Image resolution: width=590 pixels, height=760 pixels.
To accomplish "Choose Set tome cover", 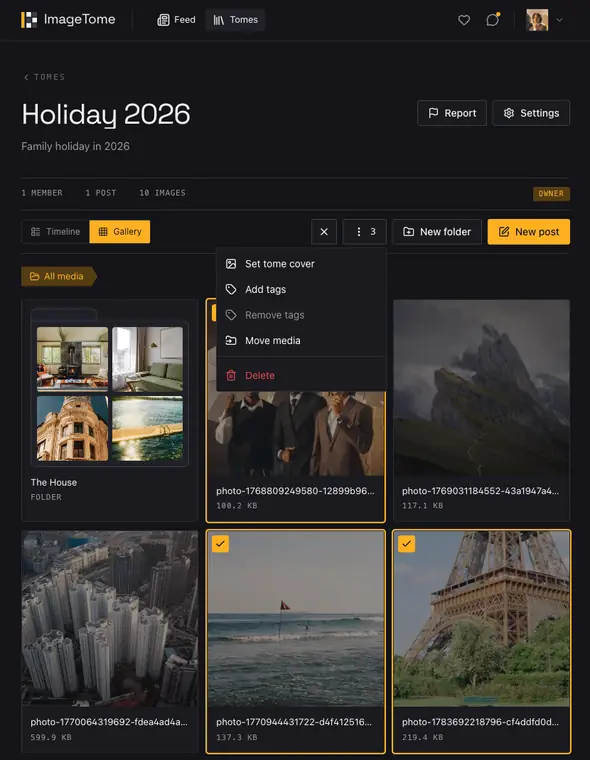I will coord(301,264).
